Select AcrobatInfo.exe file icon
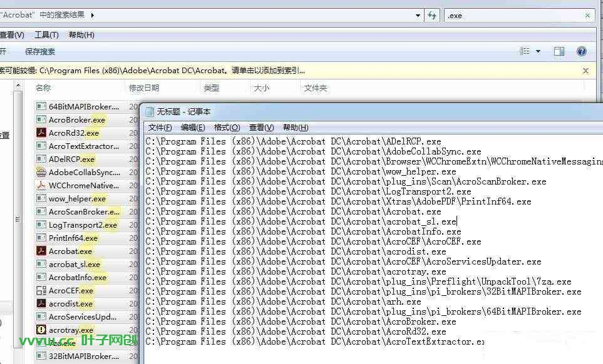Viewport: 603px width, 364px height. click(x=41, y=277)
